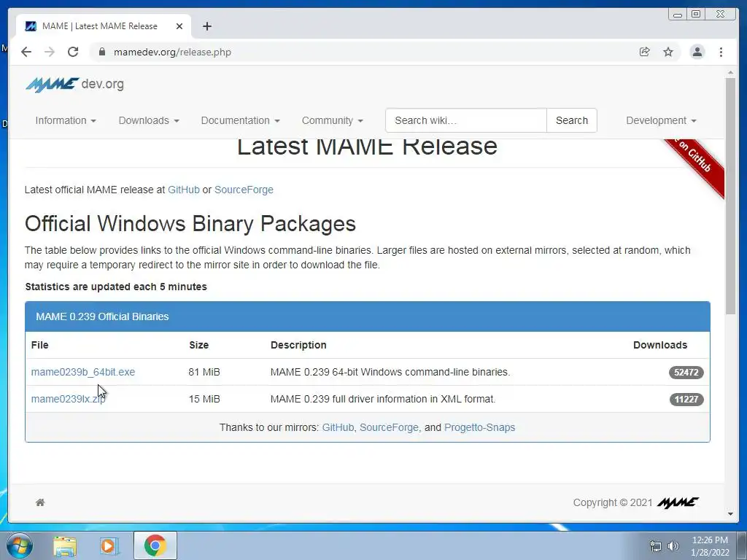747x560 pixels.
Task: Click the File column header
Action: 39,345
